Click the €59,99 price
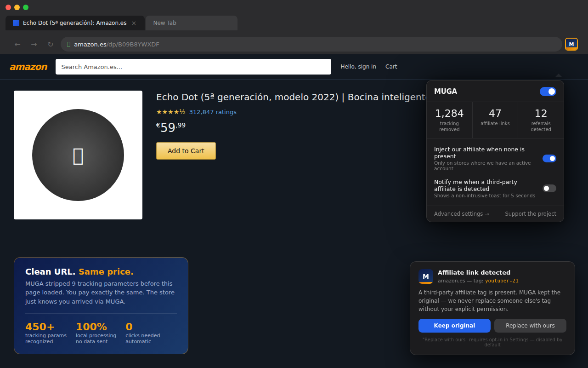The height and width of the screenshot is (368, 588). tap(171, 127)
